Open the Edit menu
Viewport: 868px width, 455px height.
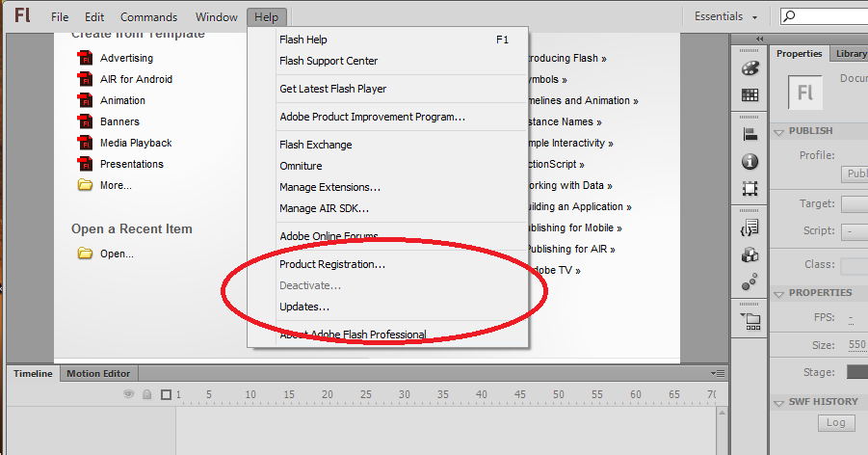pyautogui.click(x=94, y=17)
